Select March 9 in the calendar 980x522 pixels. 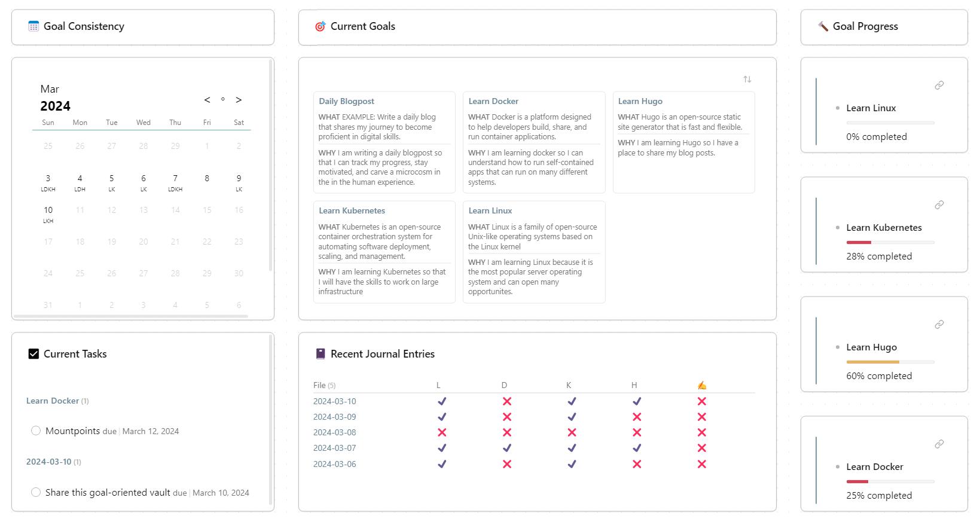click(x=239, y=178)
